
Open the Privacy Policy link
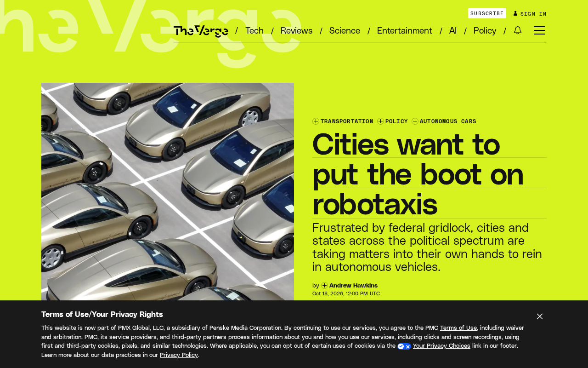tap(179, 355)
